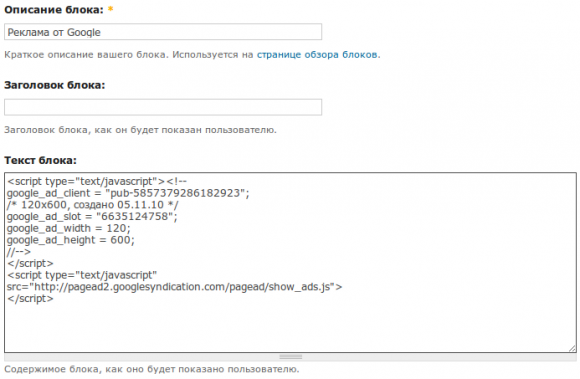Viewport: 580px width, 379px height.
Task: Click the first script type="text/javascript" line
Action: coord(97,182)
